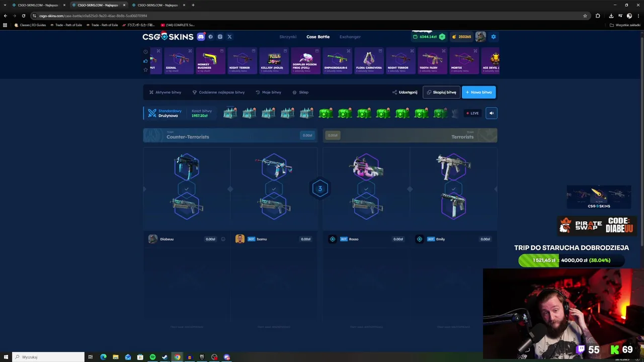Go to Moje bitwy

(x=268, y=93)
